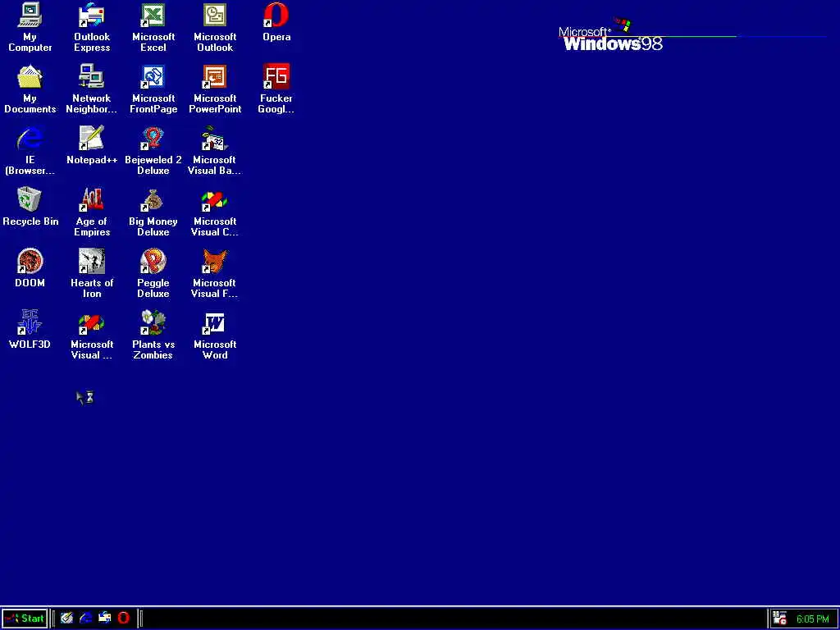
Task: Launch Internet Explorer from Quick Launch
Action: pos(85,619)
